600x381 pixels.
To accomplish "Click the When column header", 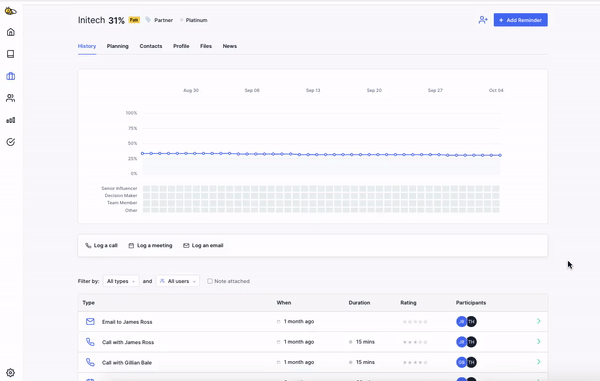I will (x=284, y=303).
